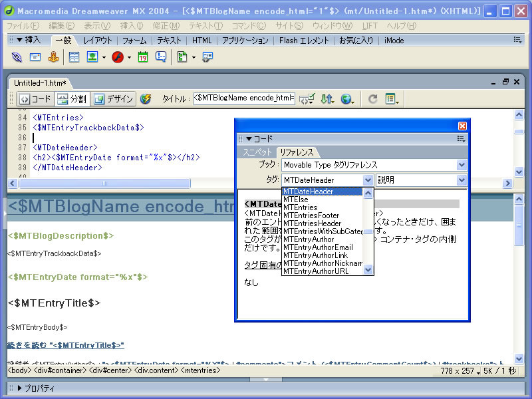Switch to Split view
This screenshot has height=399, width=532.
click(x=72, y=98)
